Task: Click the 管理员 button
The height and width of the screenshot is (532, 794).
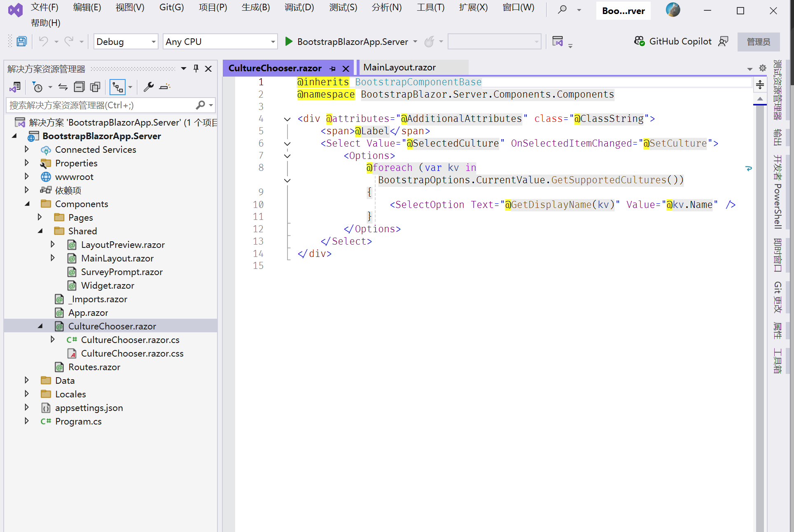Action: 758,42
